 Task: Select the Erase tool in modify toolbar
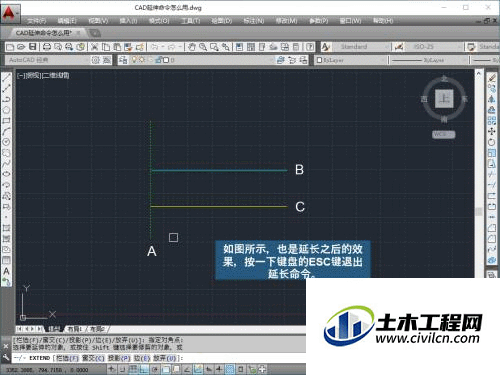[x=492, y=78]
